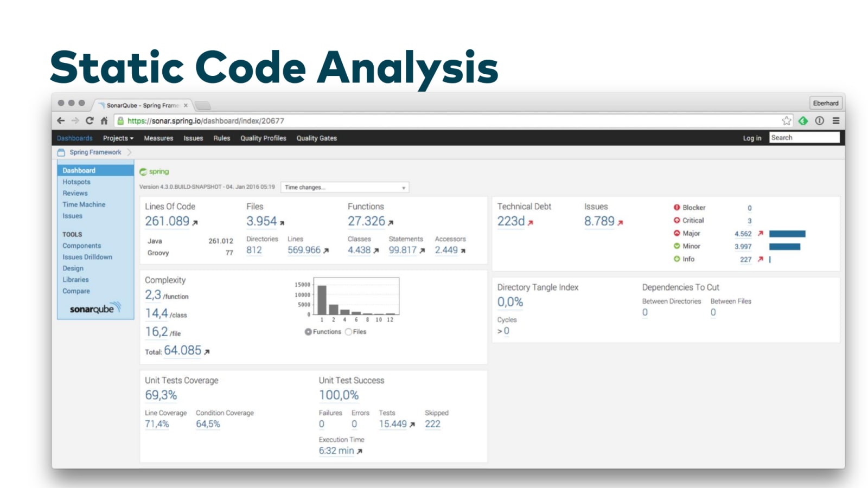Open the browser hamburger menu
The height and width of the screenshot is (488, 868).
[x=836, y=120]
